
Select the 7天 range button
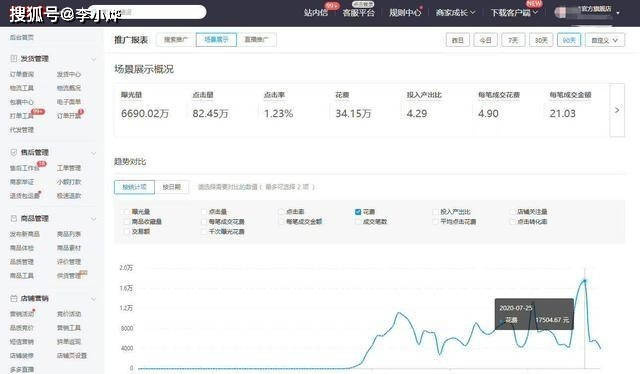[513, 40]
